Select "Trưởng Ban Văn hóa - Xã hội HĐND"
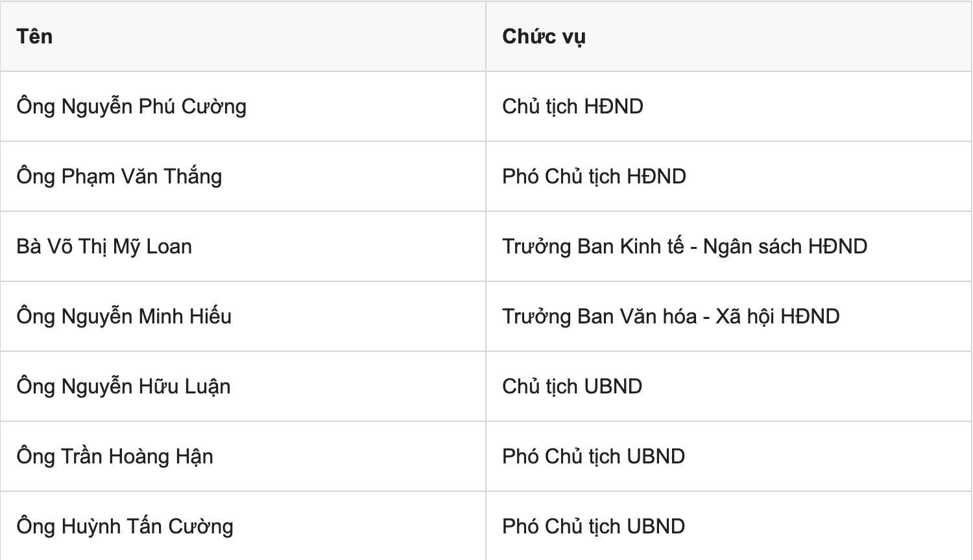Screen dimensions: 973x560 (x=671, y=316)
